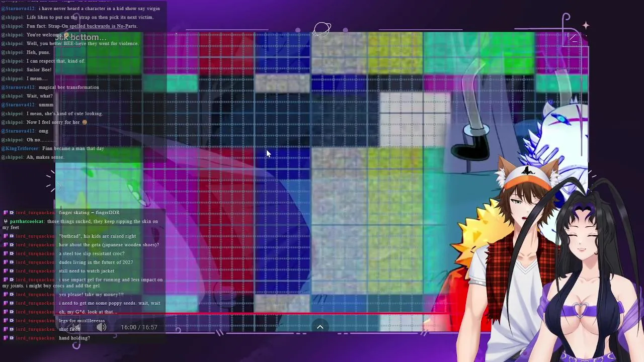The image size is (644, 362).
Task: Expand the up-chevron button at player bottom
Action: coord(319,327)
